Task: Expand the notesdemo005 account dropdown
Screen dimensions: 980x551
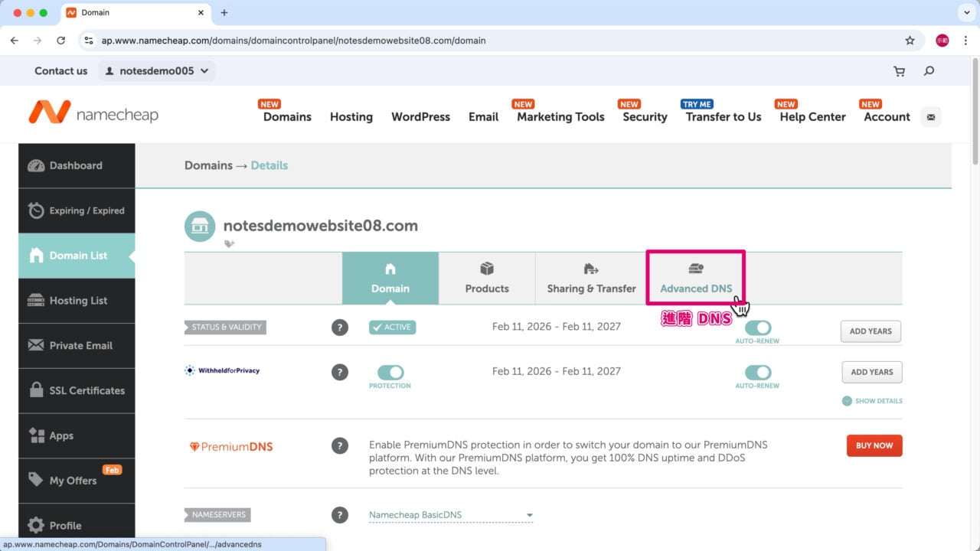Action: [157, 71]
